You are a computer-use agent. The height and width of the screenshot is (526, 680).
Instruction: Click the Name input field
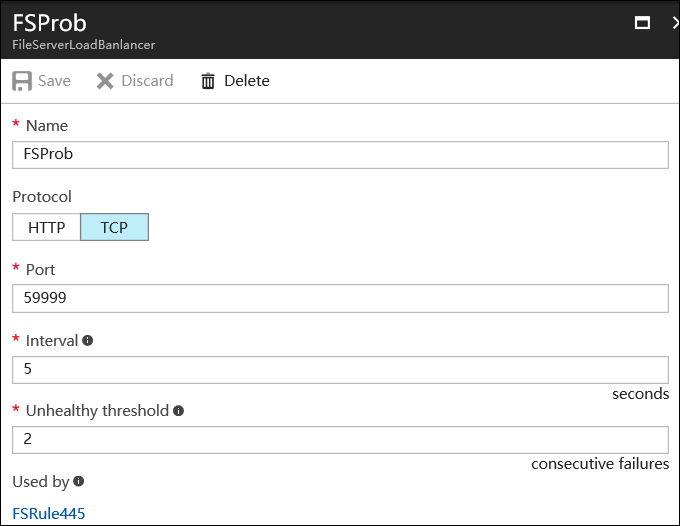point(340,155)
